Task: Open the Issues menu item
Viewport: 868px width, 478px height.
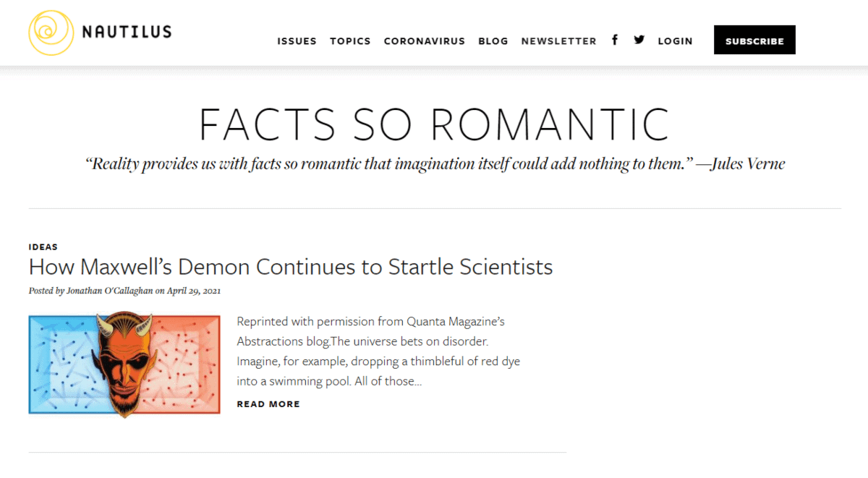Action: click(297, 41)
